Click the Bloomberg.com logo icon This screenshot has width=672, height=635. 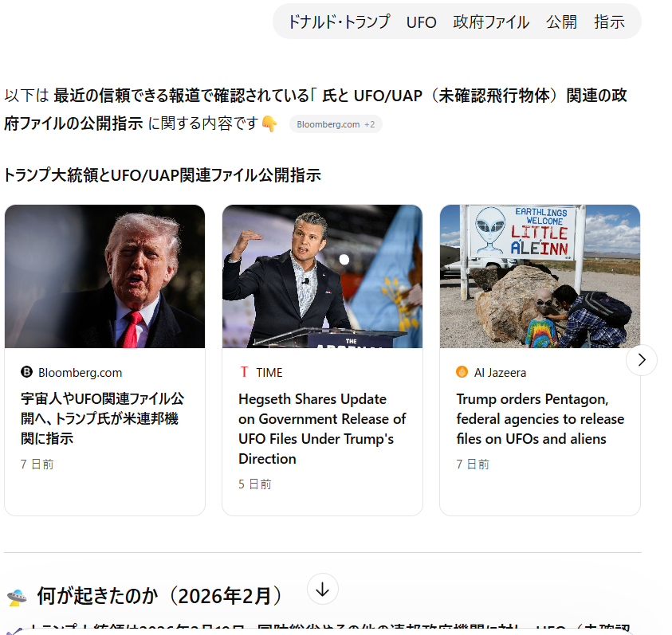26,372
